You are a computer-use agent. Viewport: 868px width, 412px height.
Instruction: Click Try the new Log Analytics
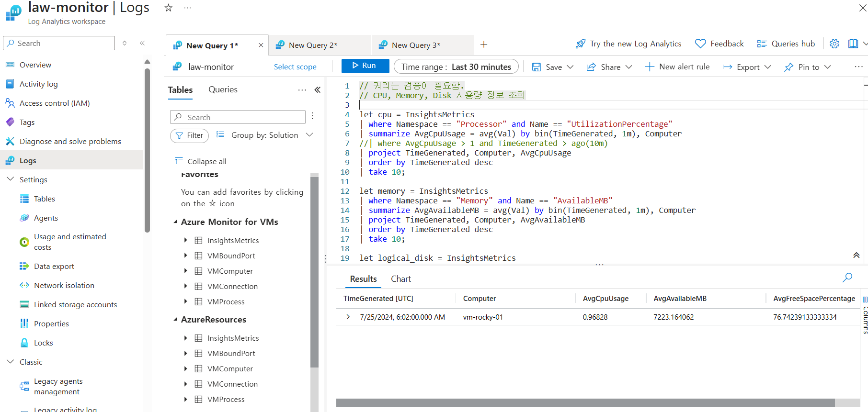[x=628, y=44]
